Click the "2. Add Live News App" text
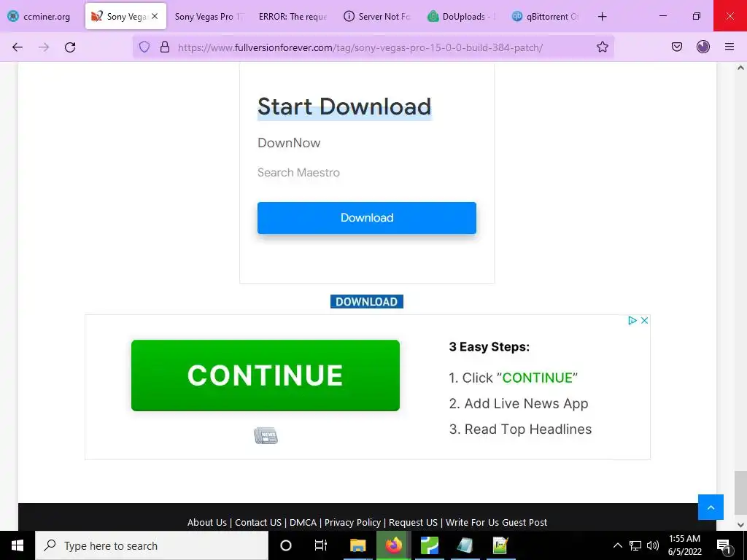The width and height of the screenshot is (747, 560). (519, 403)
